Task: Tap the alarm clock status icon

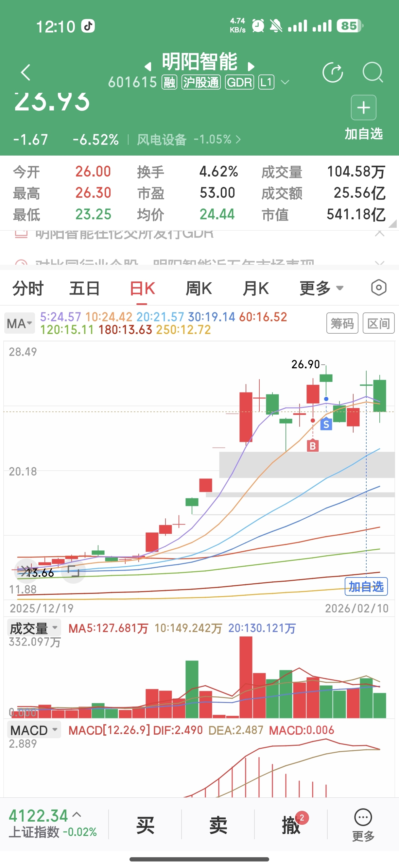Action: [258, 26]
